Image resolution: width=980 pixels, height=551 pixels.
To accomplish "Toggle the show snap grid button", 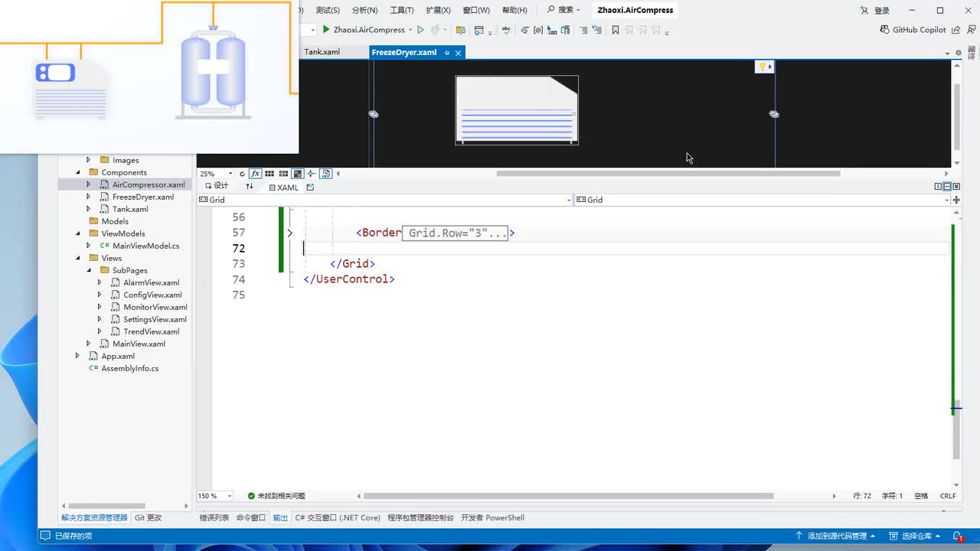I will point(269,174).
